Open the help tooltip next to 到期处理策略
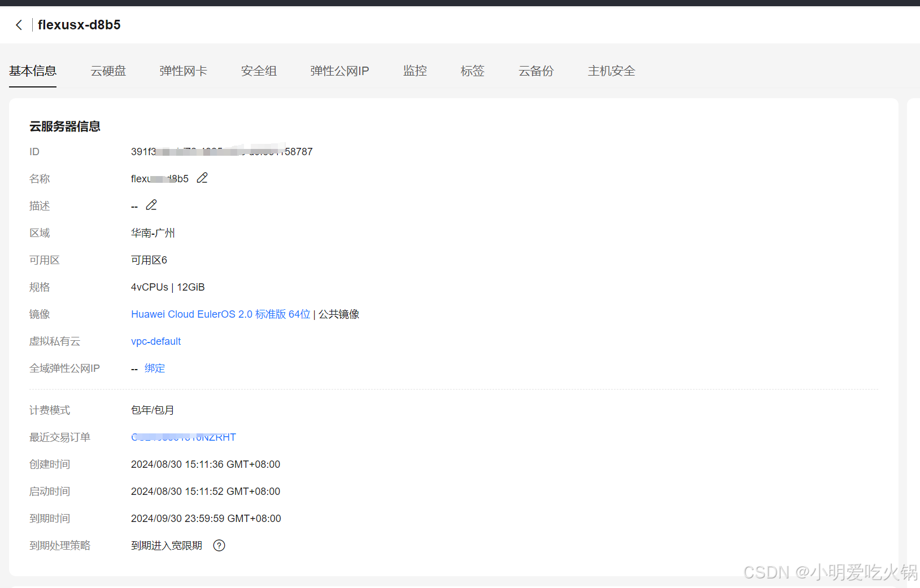920x588 pixels. (x=219, y=545)
